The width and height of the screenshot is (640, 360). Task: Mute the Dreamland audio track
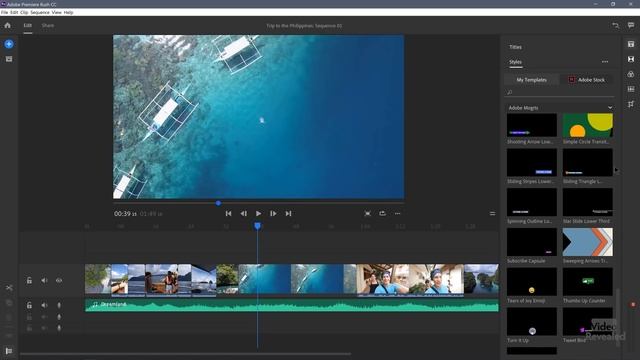tap(44, 305)
